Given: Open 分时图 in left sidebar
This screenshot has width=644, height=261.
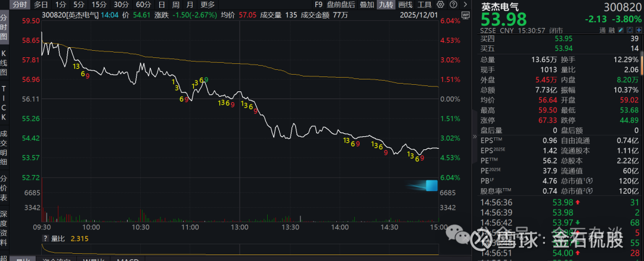Looking at the screenshot, I should pyautogui.click(x=4, y=27).
